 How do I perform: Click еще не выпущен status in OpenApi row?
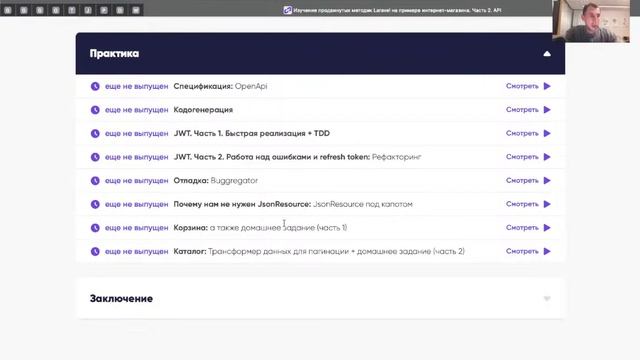click(x=137, y=86)
